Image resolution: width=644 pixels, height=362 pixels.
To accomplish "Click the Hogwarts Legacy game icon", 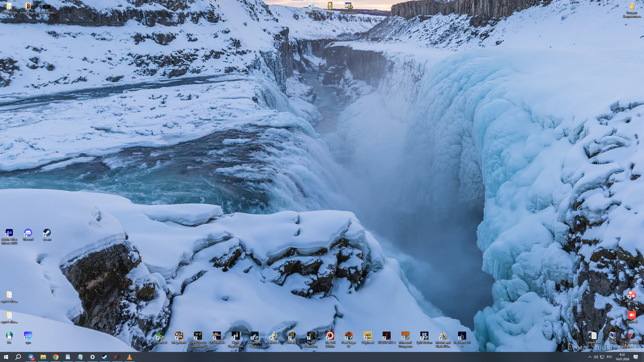I will [x=254, y=336].
